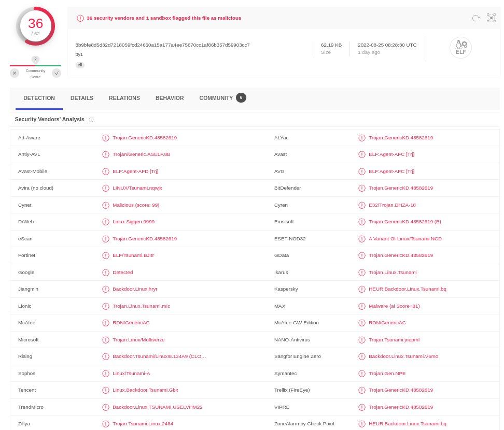Click the 36 security vendors flagged message

164,18
